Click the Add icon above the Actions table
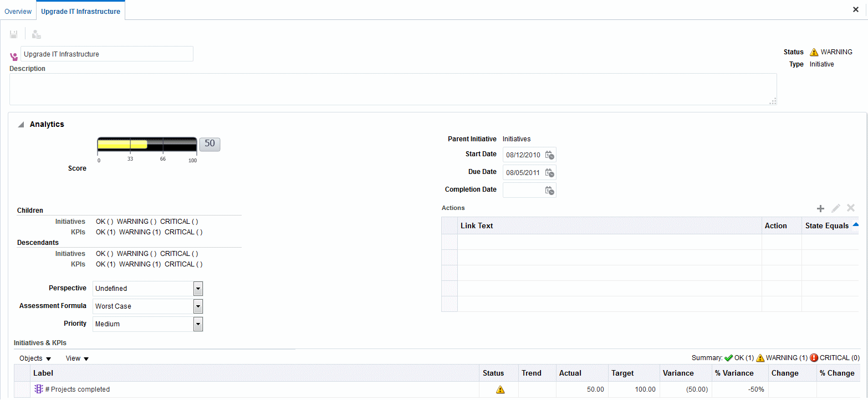The height and width of the screenshot is (400, 868). 821,208
